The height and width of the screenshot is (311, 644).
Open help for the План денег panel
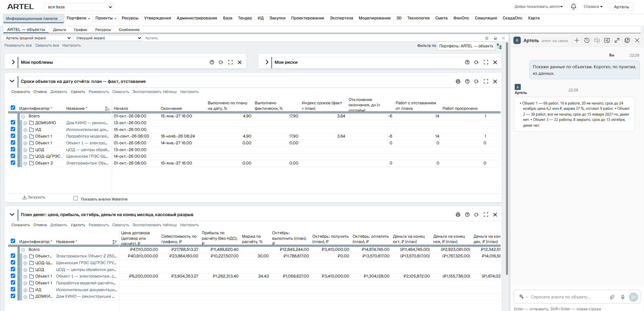pos(467,215)
